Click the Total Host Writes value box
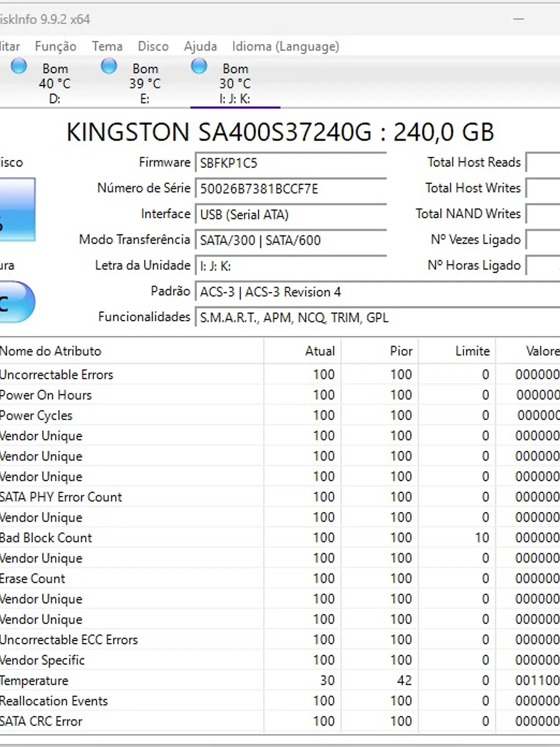 (543, 188)
